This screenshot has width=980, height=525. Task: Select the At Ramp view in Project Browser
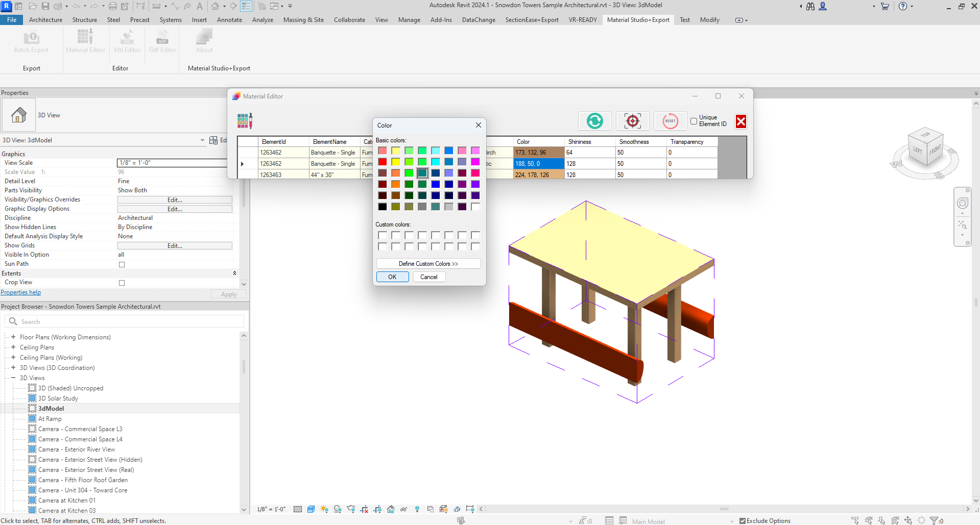[50, 418]
